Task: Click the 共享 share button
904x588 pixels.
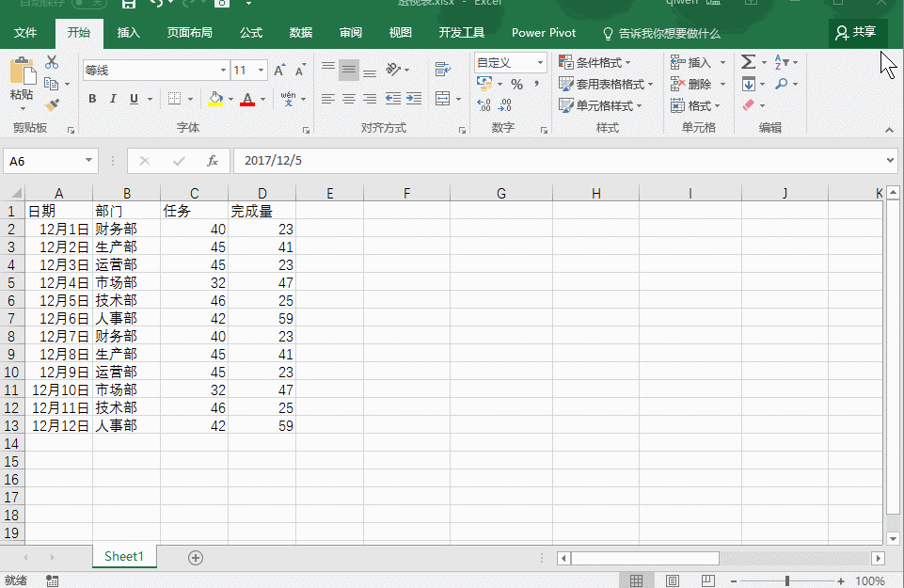Action: 856,33
